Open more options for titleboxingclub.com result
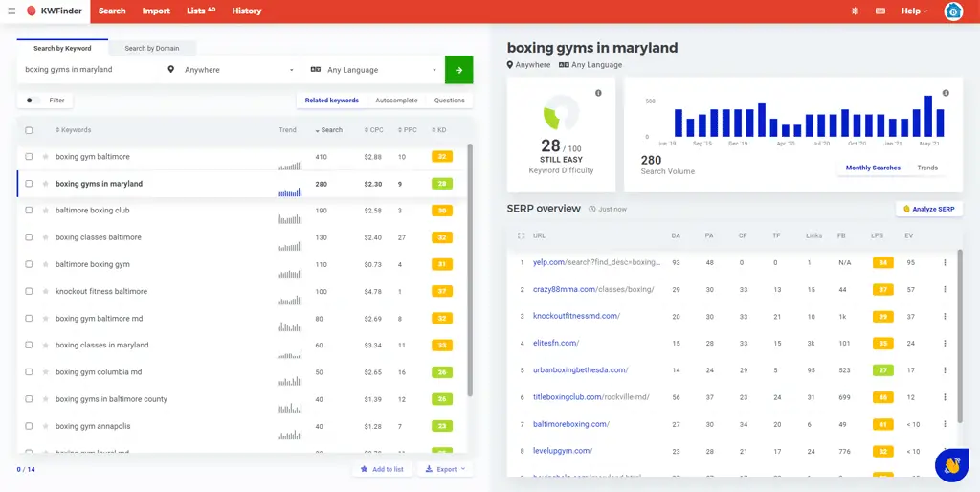The width and height of the screenshot is (980, 492). point(945,397)
